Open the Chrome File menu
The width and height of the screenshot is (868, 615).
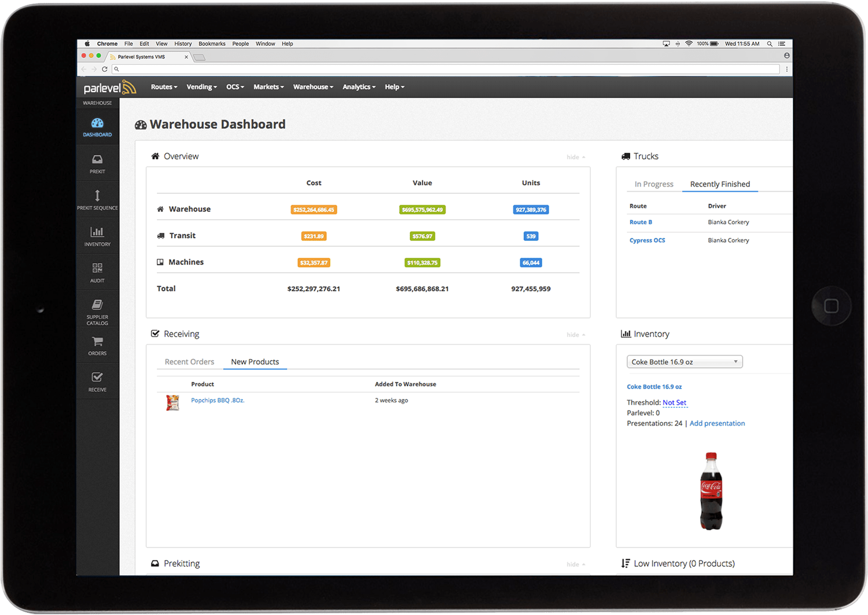(x=128, y=43)
